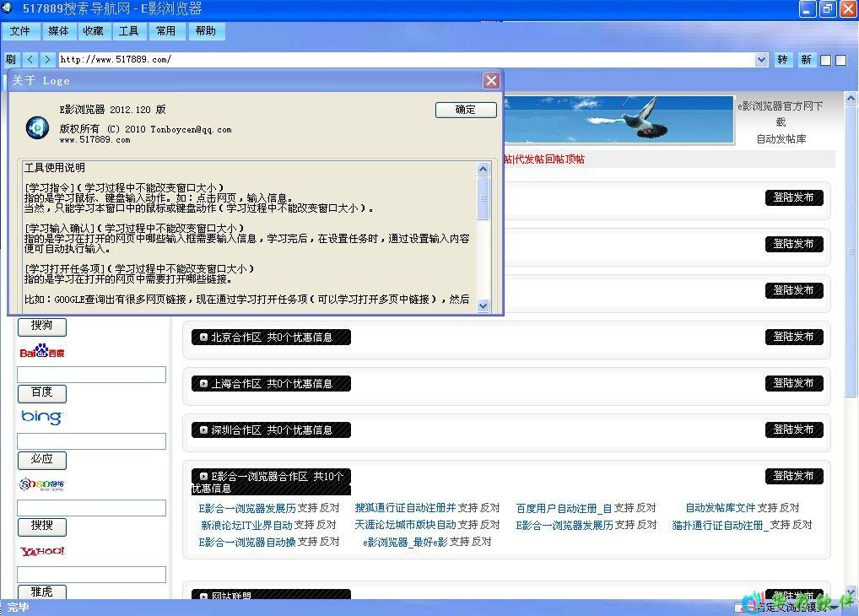Image resolution: width=859 pixels, height=616 pixels.
Task: Click the address bar URL field
Action: tap(407, 59)
